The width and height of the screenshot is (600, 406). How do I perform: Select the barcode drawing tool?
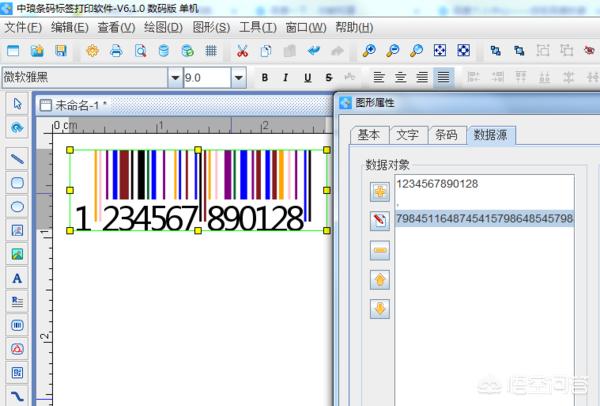(17, 325)
